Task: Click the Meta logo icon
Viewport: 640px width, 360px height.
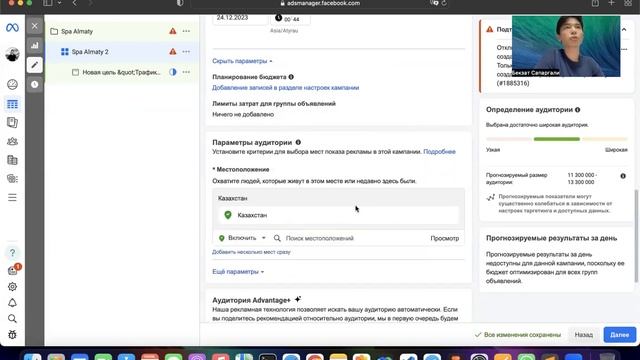Action: point(12,27)
